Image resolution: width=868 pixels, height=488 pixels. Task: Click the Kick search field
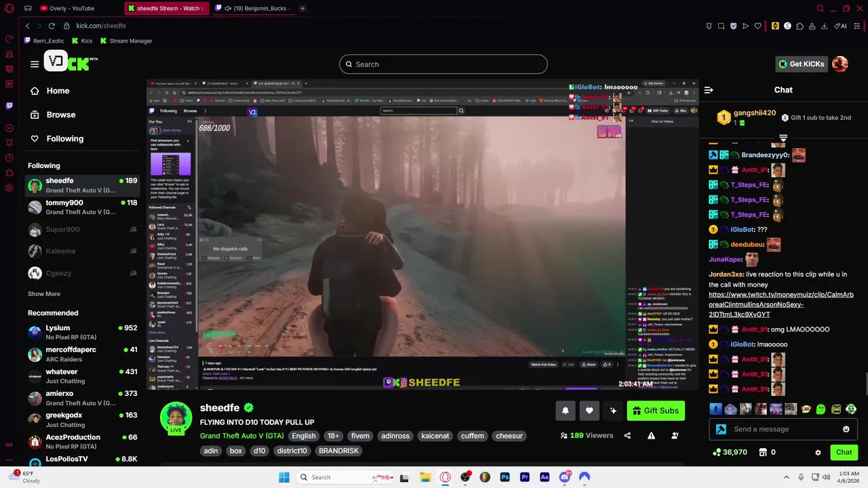[x=443, y=64]
